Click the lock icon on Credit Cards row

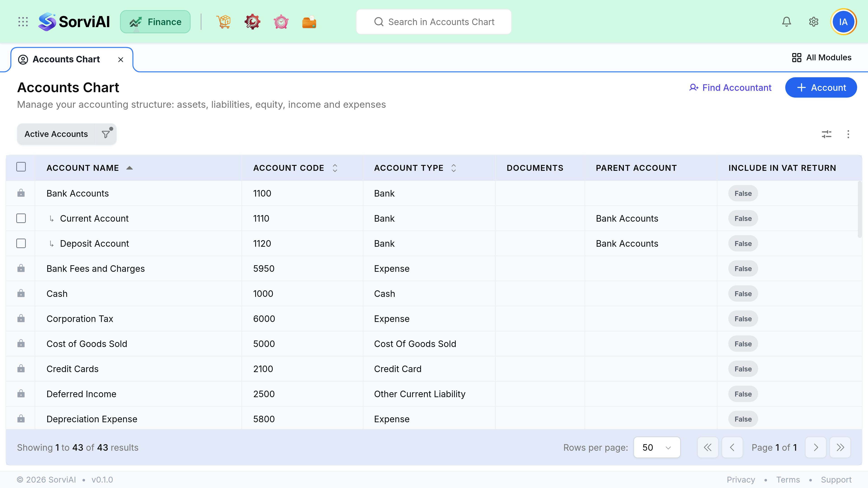[x=21, y=368]
